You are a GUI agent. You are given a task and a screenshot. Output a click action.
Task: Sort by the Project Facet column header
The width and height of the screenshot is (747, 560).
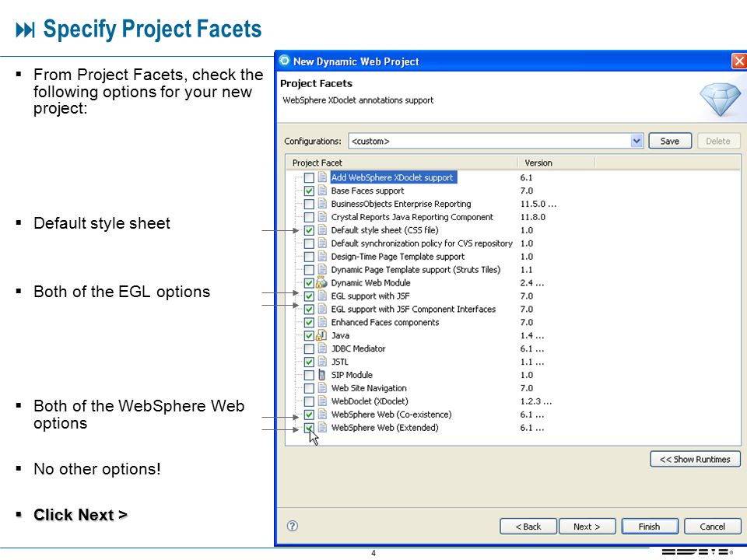click(402, 163)
